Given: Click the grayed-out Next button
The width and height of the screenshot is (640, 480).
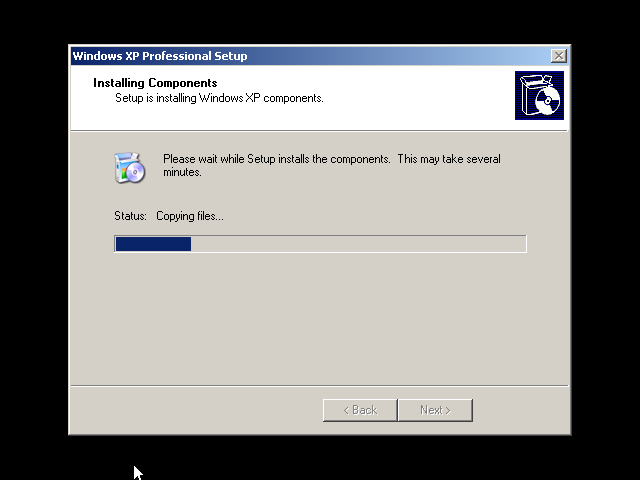Looking at the screenshot, I should 436,410.
